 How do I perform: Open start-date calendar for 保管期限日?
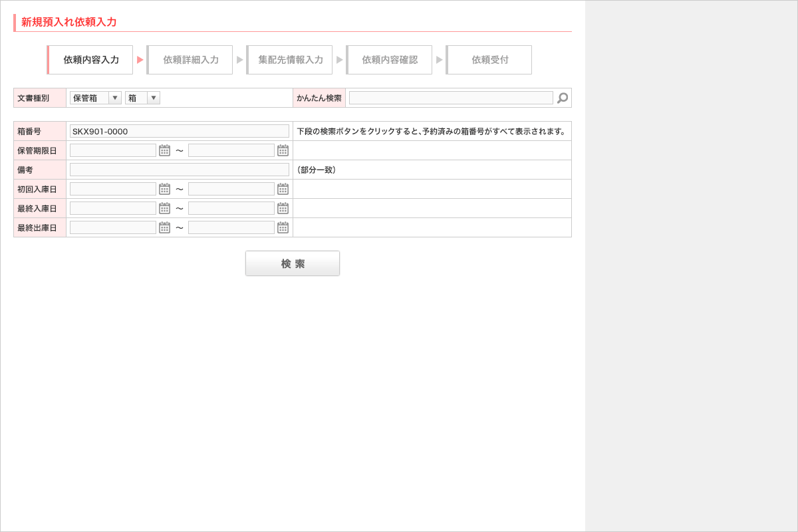[x=164, y=150]
